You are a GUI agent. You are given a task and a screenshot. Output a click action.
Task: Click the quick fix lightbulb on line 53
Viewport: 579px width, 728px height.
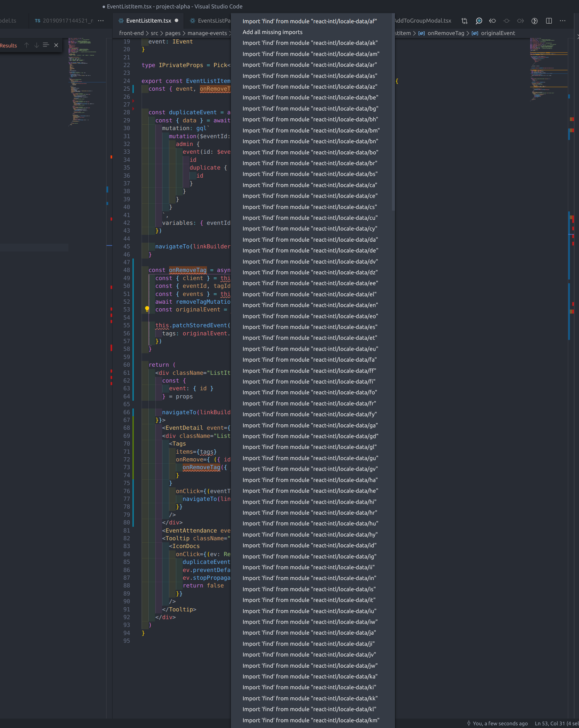click(147, 308)
